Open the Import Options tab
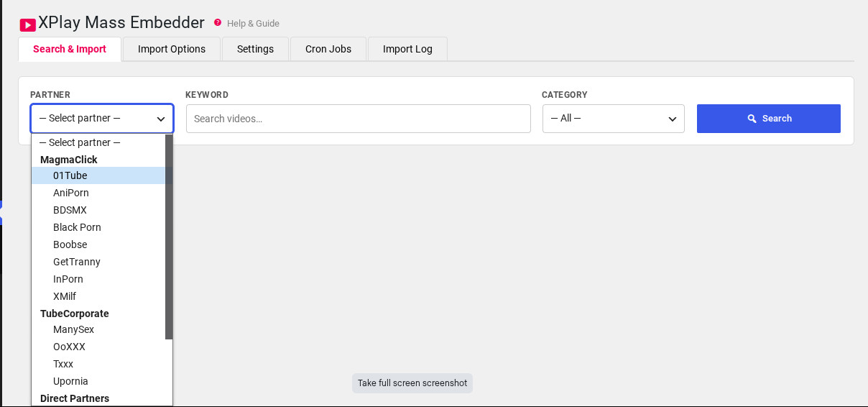Screen dimensions: 868x407 point(172,49)
